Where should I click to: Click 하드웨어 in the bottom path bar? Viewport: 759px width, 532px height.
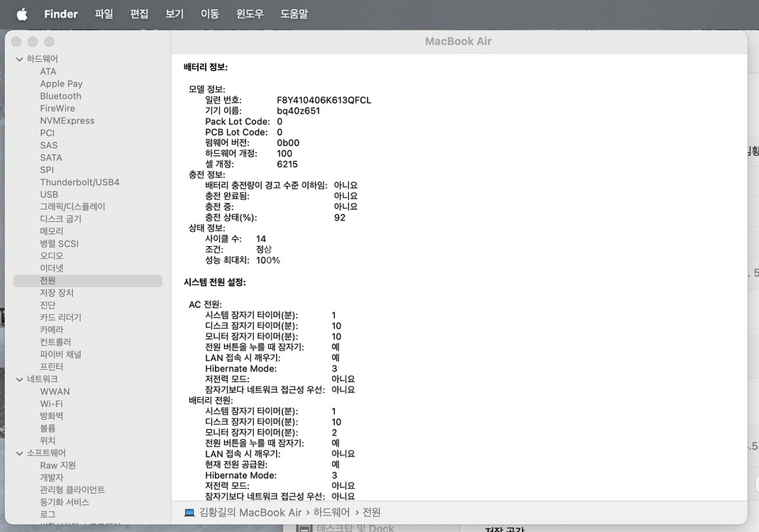[331, 513]
